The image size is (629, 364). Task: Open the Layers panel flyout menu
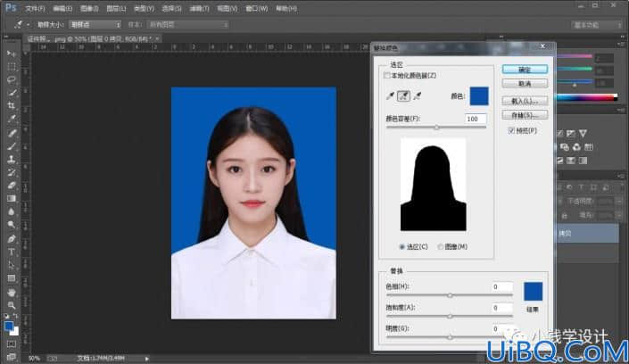point(621,176)
